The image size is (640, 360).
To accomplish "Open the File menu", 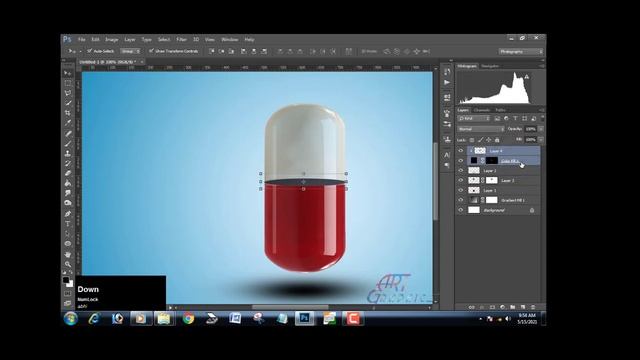I will [82, 40].
